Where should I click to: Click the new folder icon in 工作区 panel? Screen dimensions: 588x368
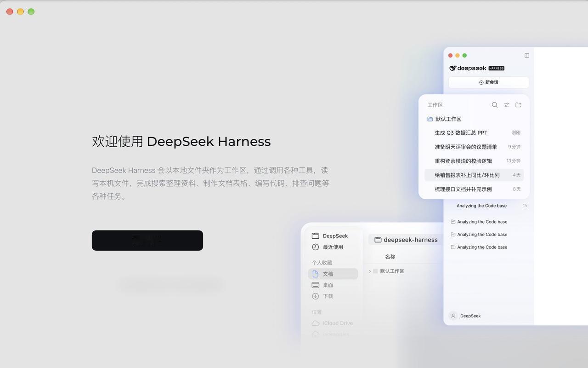pyautogui.click(x=518, y=105)
